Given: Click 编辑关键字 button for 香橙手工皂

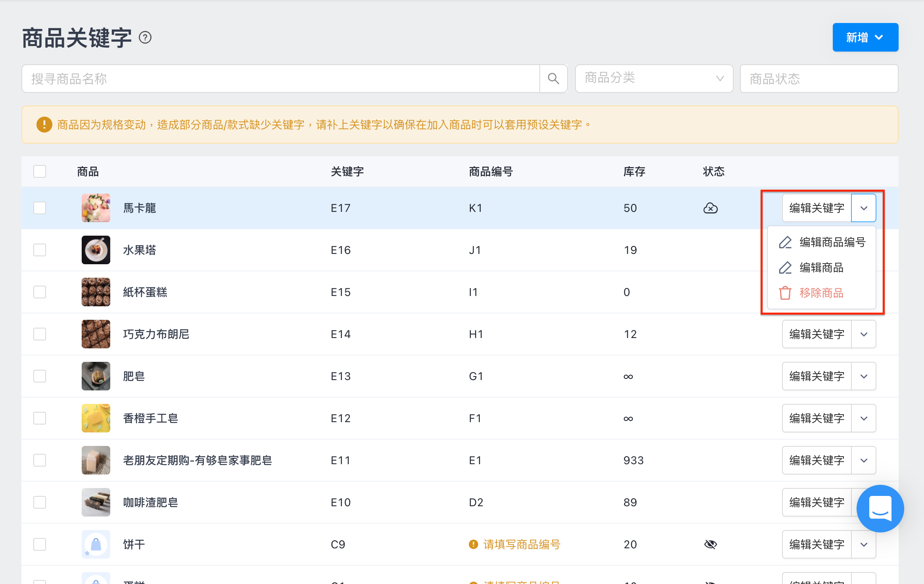Looking at the screenshot, I should point(817,418).
